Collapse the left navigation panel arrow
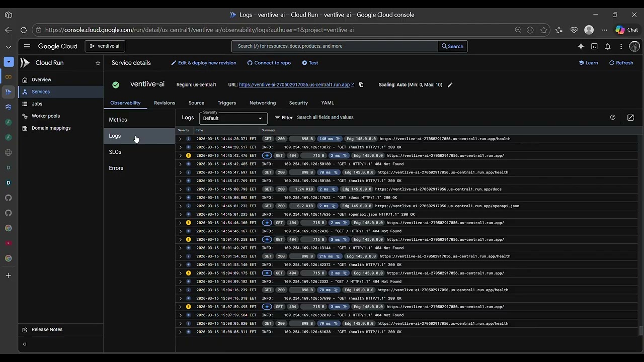644x362 pixels. [x=25, y=344]
